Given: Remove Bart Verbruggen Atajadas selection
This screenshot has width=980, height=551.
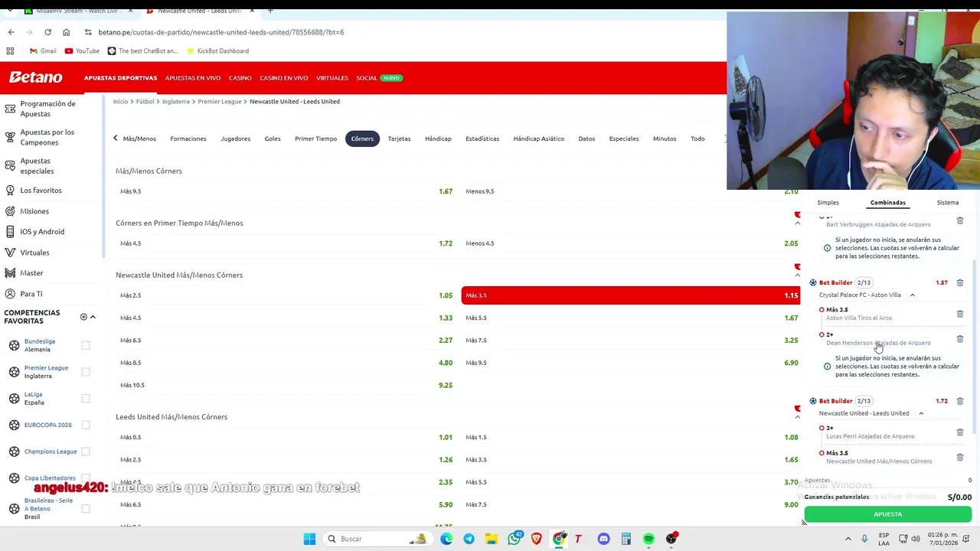Looking at the screenshot, I should click(x=959, y=220).
